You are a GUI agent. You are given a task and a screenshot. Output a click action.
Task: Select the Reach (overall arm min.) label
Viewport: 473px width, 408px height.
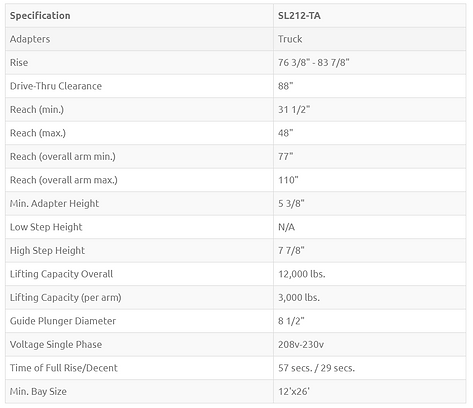tap(63, 156)
